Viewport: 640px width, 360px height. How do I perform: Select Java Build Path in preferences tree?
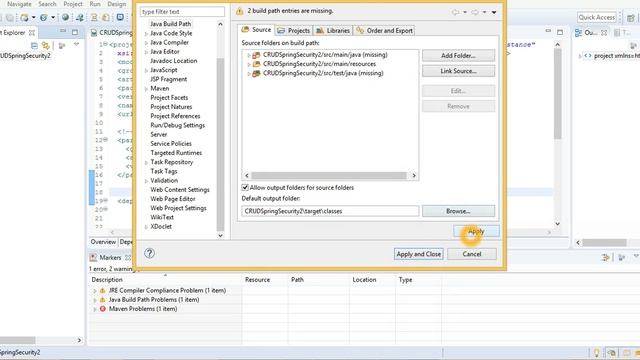[x=171, y=24]
